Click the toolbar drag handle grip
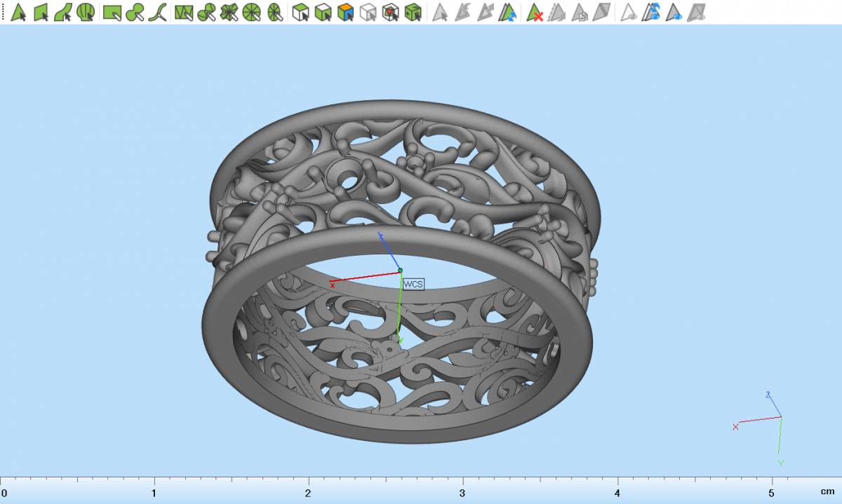 click(3, 12)
